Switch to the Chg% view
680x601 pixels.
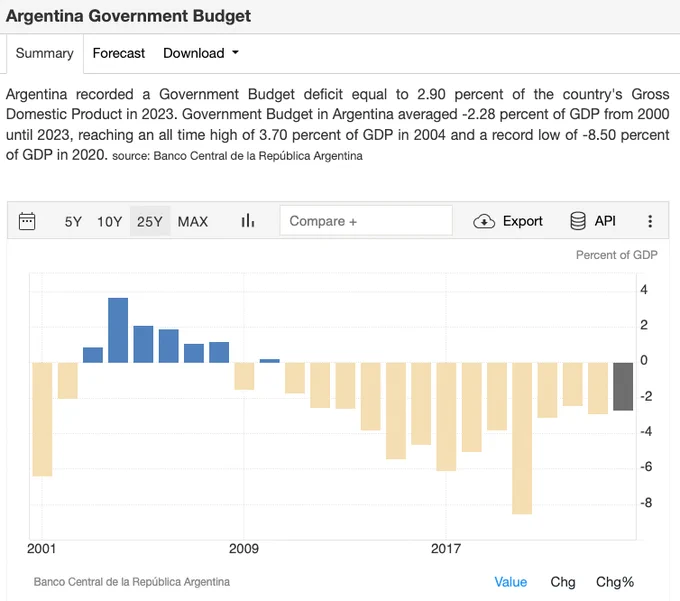point(615,582)
